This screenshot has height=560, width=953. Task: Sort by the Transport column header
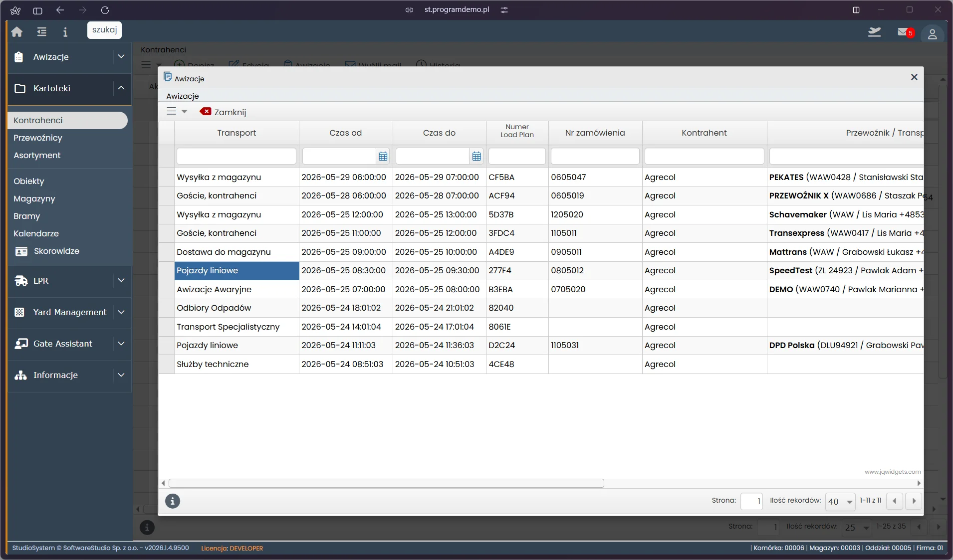tap(237, 133)
